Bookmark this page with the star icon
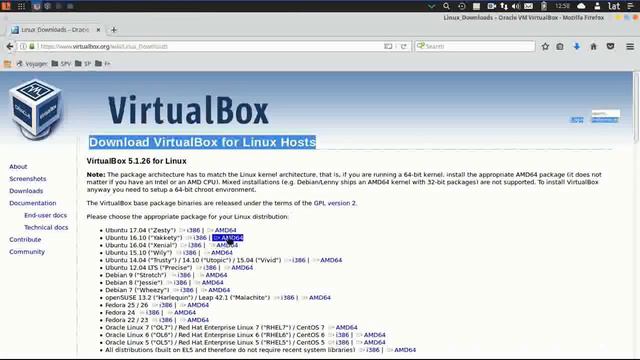 545,47
